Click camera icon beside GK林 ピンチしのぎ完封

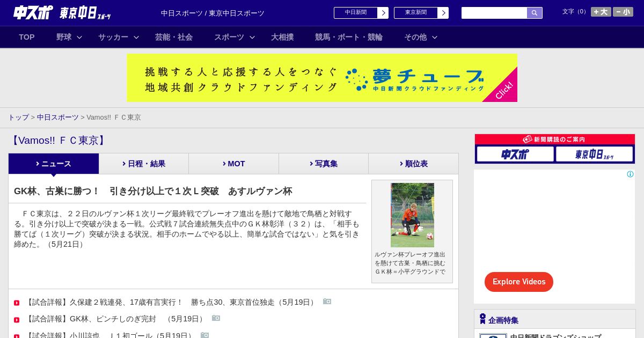[x=216, y=318]
